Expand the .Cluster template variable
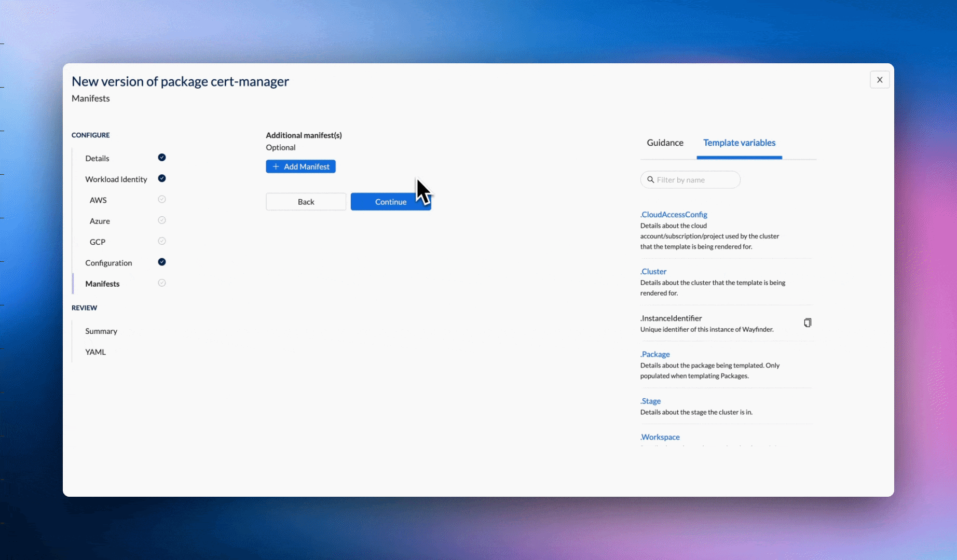Viewport: 957px width, 560px height. [x=653, y=272]
